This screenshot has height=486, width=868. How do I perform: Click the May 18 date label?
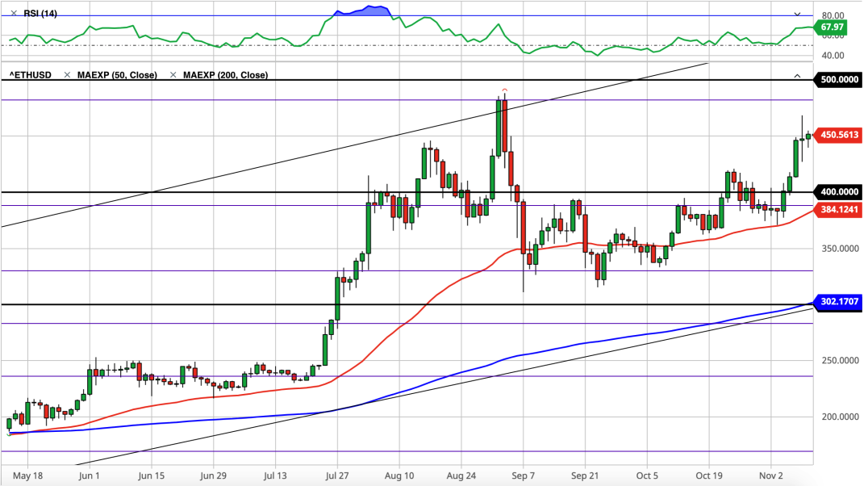point(27,476)
